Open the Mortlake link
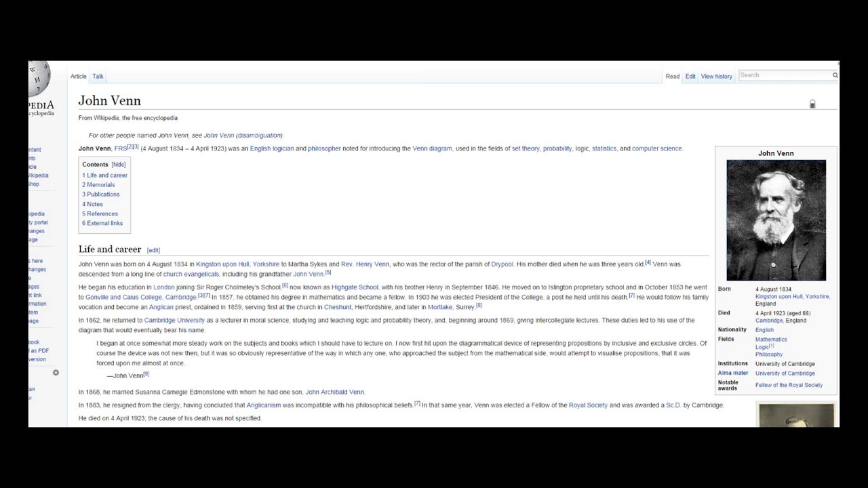Screen dimensions: 868x488 coord(440,307)
